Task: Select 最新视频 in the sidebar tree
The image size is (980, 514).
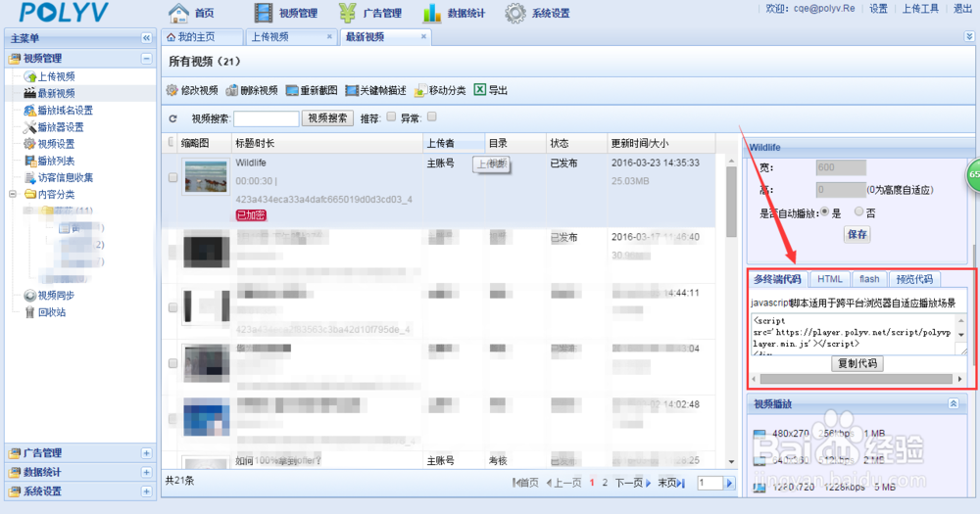Action: (56, 93)
